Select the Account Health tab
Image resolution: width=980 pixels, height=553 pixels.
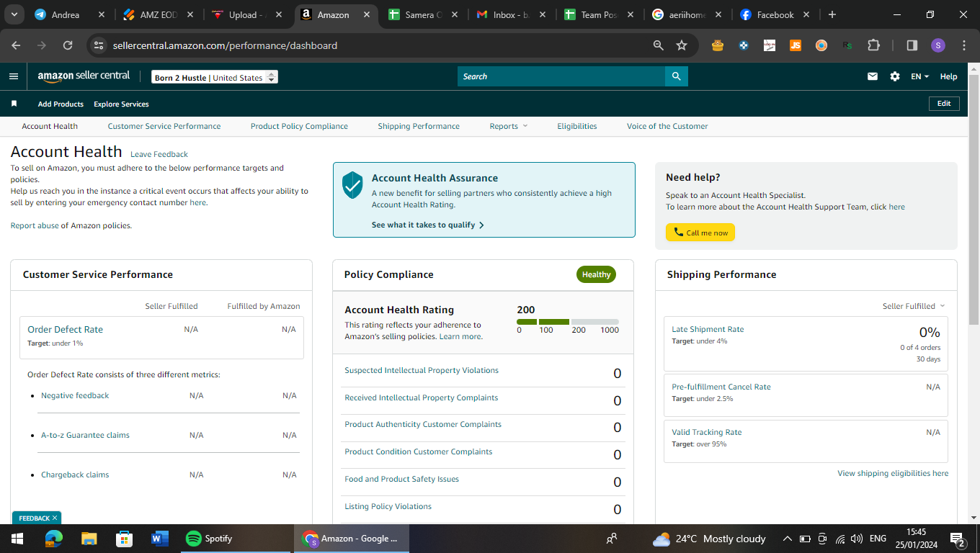coord(50,126)
